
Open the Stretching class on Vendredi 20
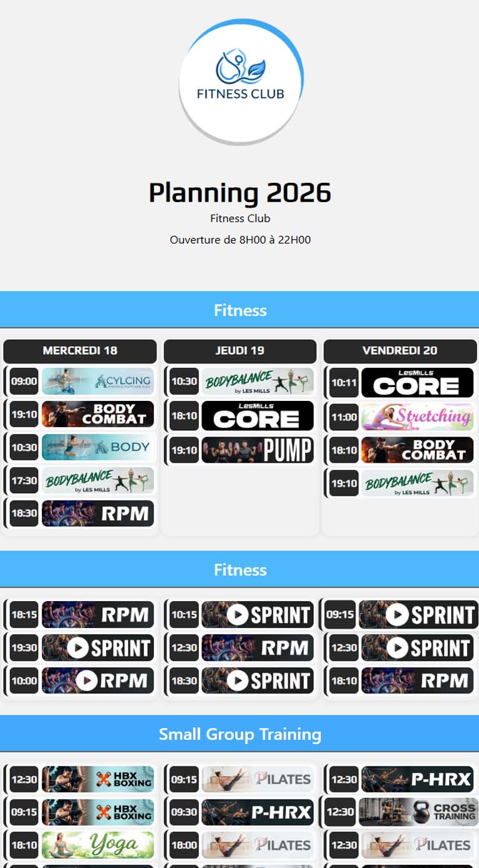pos(417,416)
